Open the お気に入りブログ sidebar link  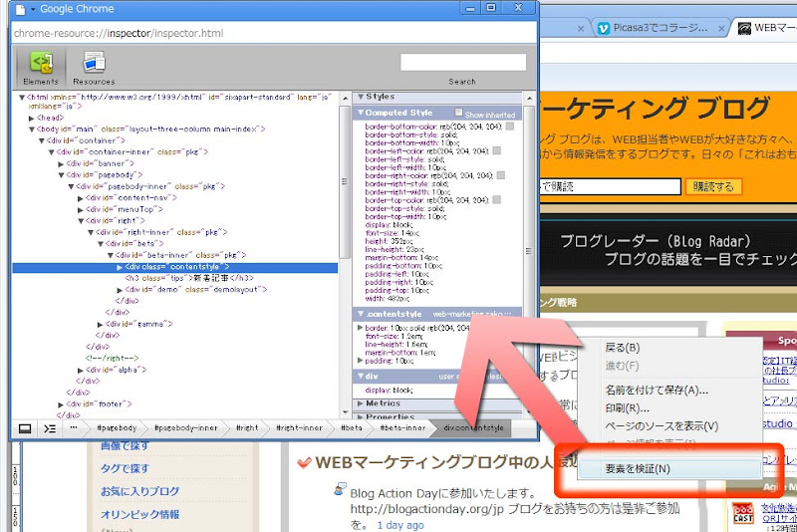[x=139, y=491]
